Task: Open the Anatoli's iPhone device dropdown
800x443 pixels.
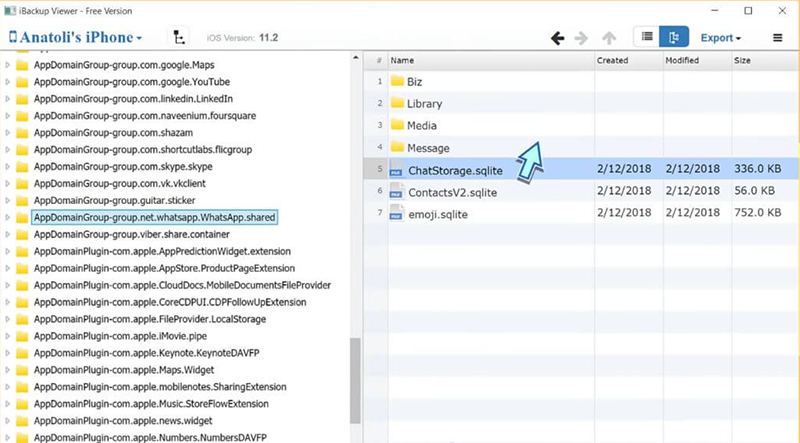Action: pyautogui.click(x=76, y=37)
